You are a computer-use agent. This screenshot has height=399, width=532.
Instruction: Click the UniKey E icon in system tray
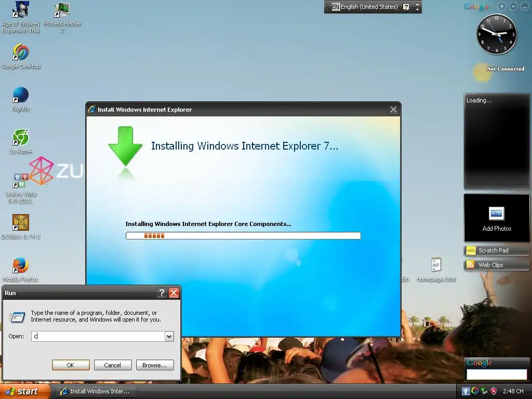[466, 391]
